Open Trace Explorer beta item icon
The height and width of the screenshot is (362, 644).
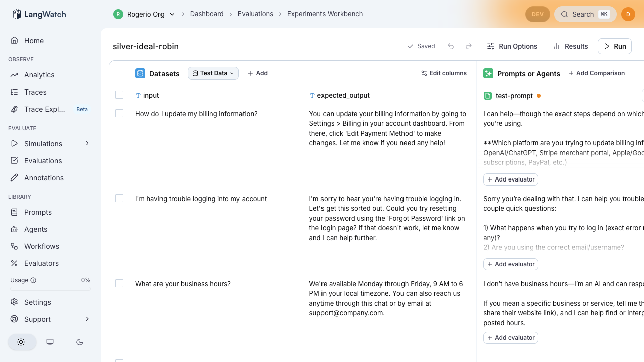tap(14, 109)
